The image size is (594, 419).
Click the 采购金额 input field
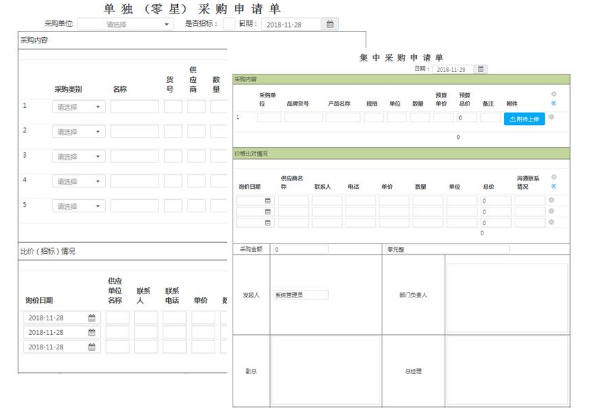[301, 249]
